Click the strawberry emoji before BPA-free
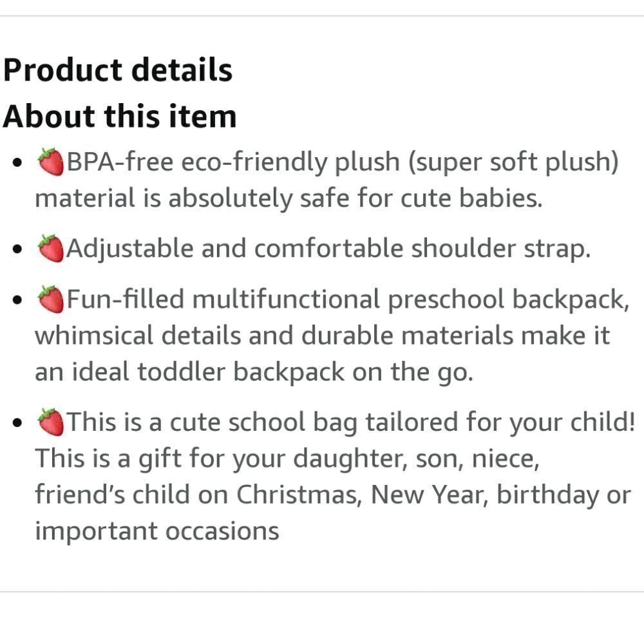The image size is (644, 644). point(50,162)
